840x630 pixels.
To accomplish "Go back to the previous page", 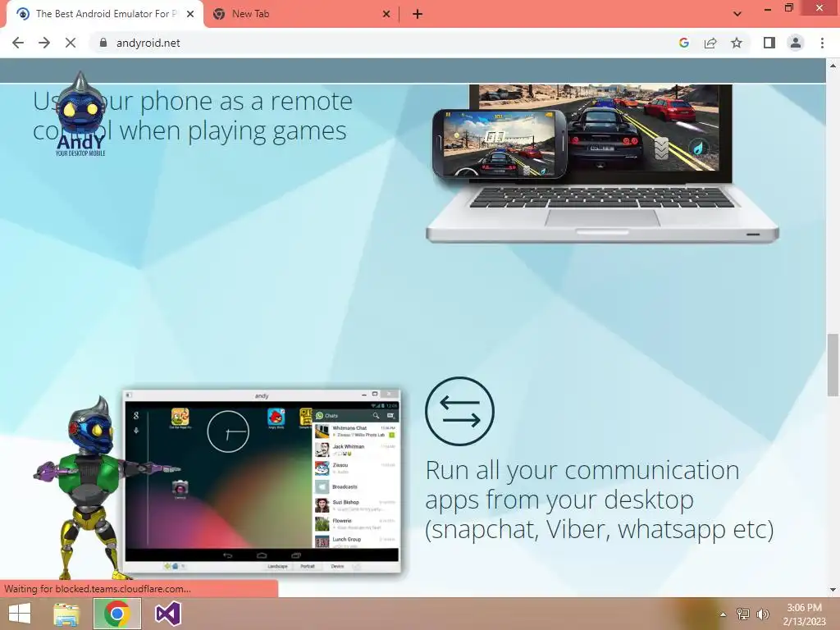I will tap(18, 43).
